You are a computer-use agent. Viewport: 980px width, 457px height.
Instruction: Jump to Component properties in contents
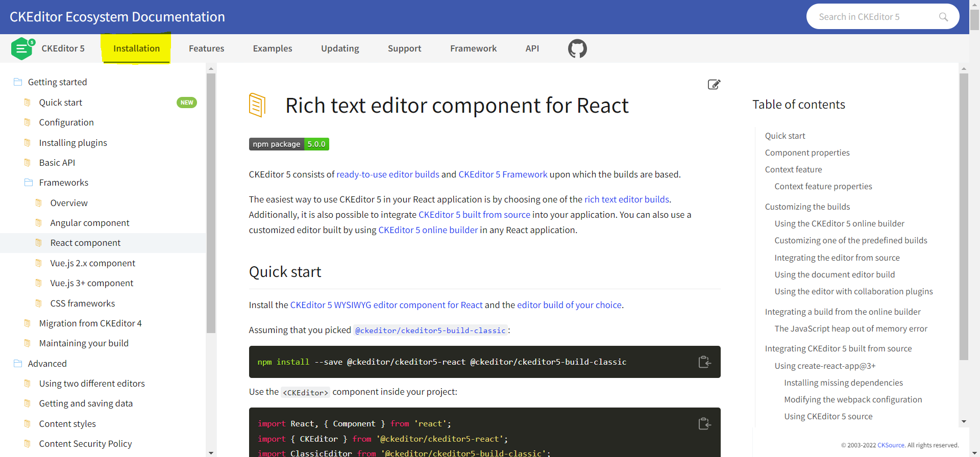(807, 153)
